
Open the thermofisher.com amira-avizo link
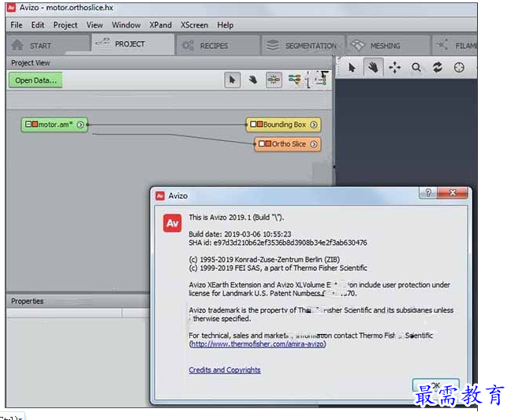click(x=257, y=344)
